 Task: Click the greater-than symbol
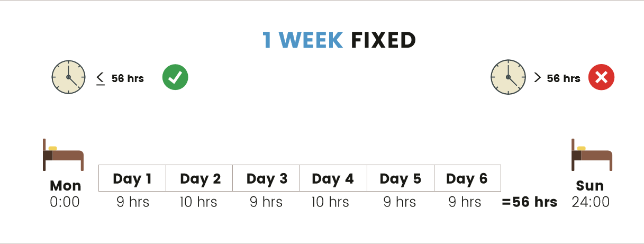538,78
